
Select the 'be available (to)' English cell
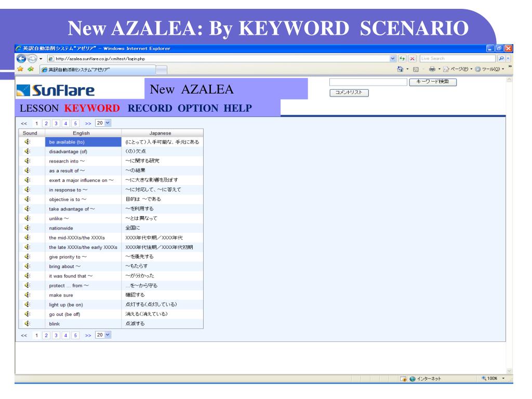pos(83,142)
